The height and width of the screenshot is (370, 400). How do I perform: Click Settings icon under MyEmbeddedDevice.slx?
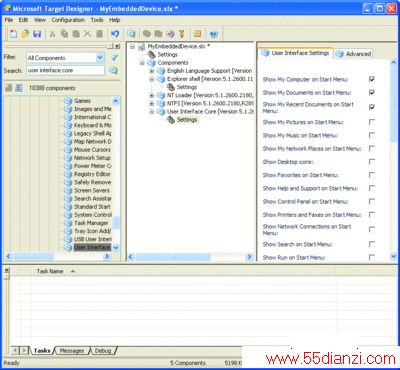coord(152,54)
